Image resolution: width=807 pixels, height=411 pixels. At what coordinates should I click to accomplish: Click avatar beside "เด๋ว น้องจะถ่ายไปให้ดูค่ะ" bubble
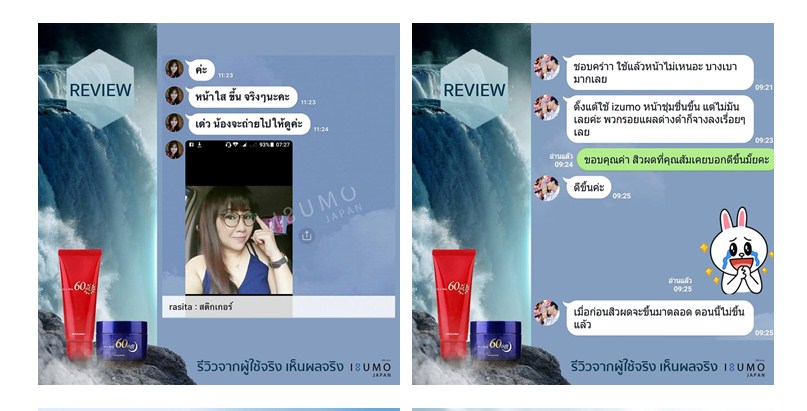tap(174, 123)
